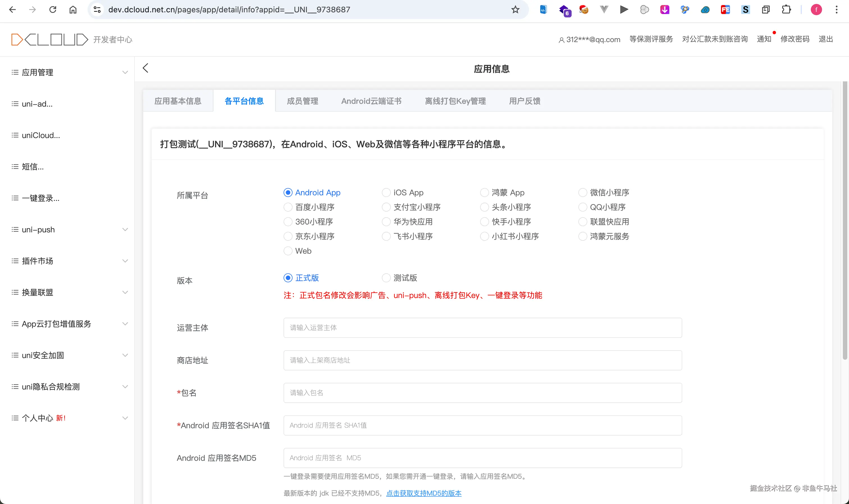The width and height of the screenshot is (849, 504).
Task: Switch to the 应用基本信息 tab
Action: point(178,101)
